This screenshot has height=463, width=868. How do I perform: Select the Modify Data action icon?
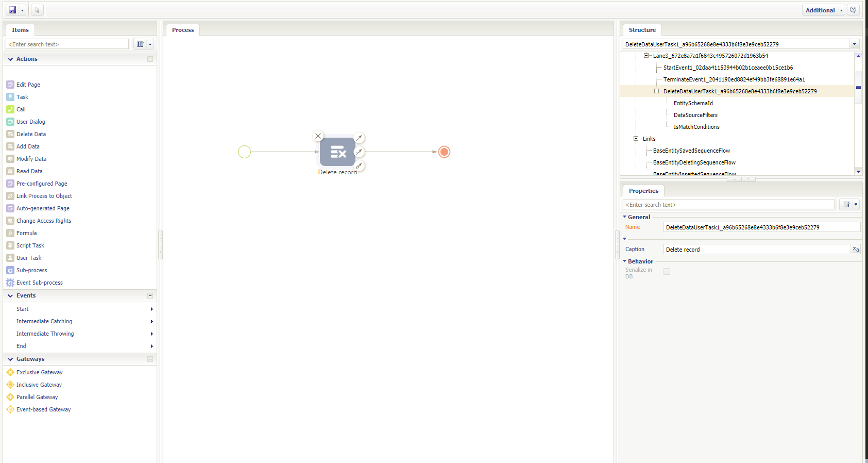[10, 159]
